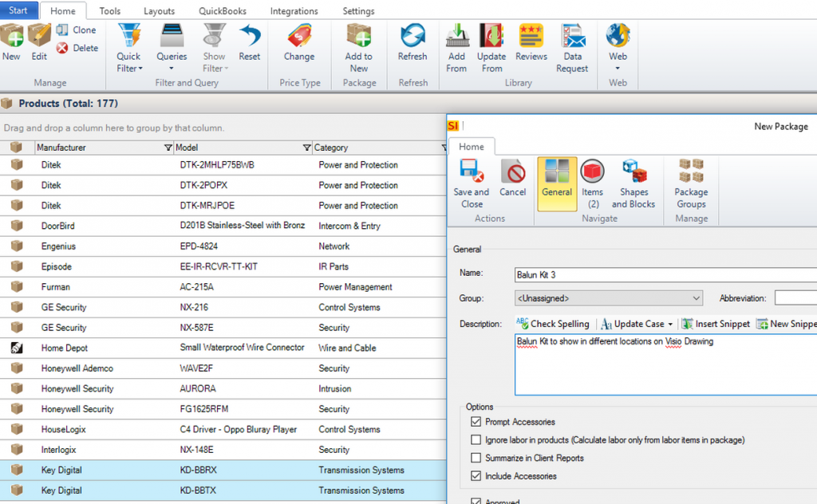Select the Key Digital KD-BBRX row

(223, 471)
